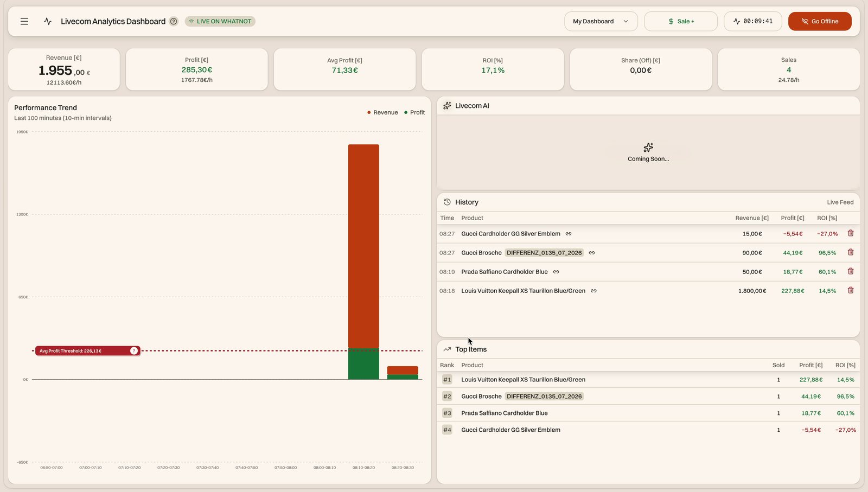
Task: Expand the My Dashboard dropdown
Action: [601, 22]
